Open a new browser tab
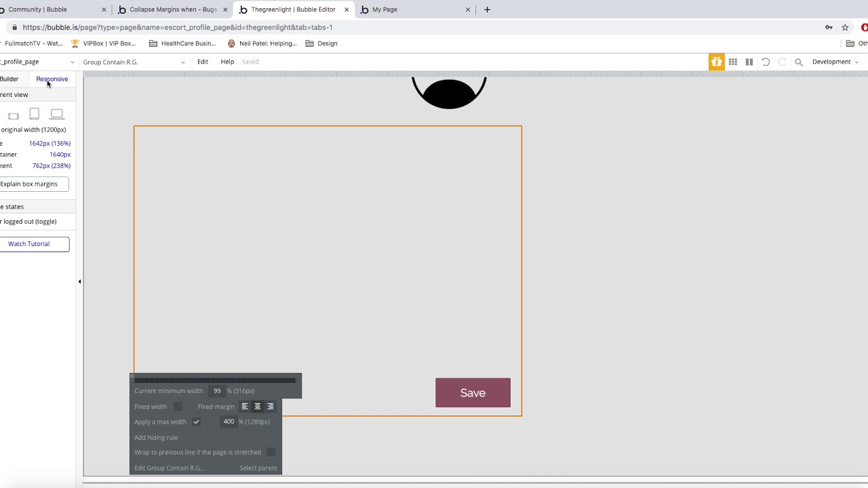The width and height of the screenshot is (868, 488). tap(487, 9)
